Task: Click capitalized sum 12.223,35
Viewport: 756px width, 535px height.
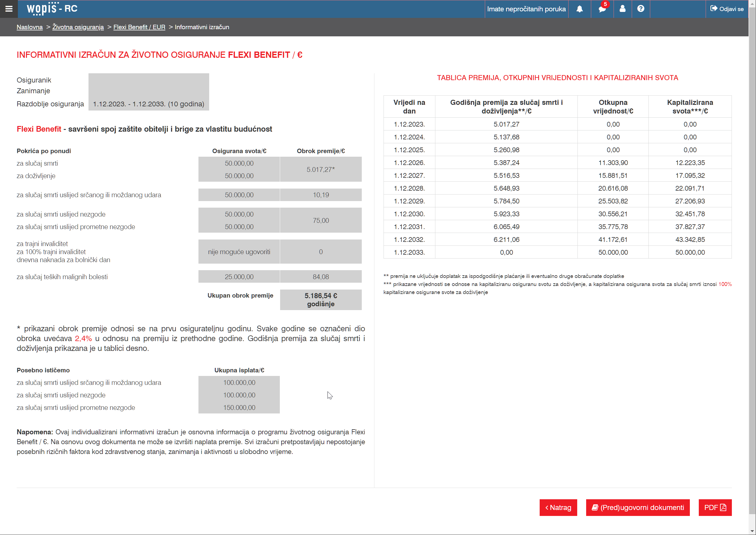Action: click(x=690, y=163)
